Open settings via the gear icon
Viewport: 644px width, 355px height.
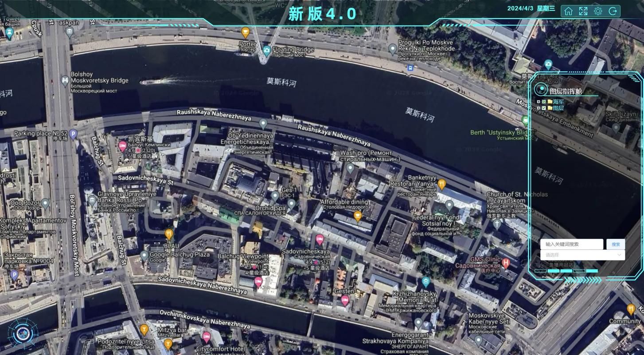(x=598, y=11)
